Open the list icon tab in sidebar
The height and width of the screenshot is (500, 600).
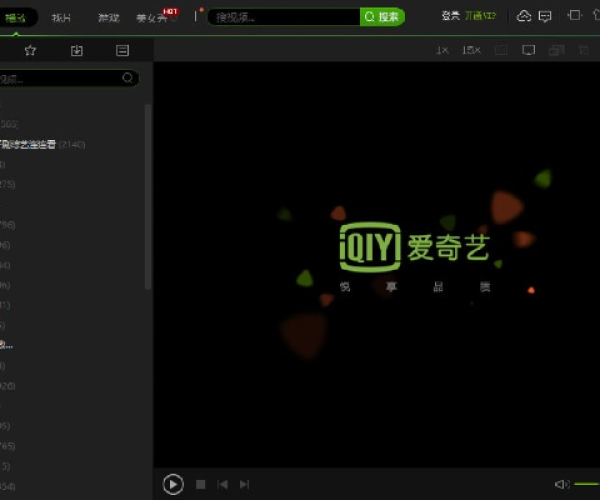tap(122, 50)
